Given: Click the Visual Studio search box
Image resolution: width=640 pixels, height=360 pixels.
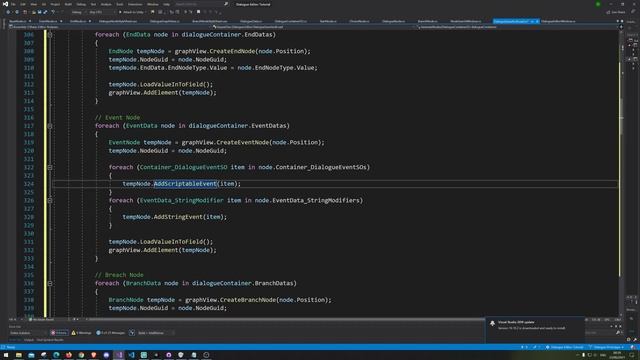Looking at the screenshot, I should [201, 4].
